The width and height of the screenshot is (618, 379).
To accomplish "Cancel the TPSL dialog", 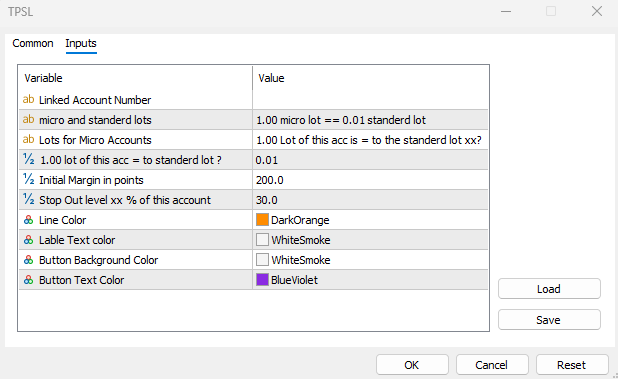I will (492, 365).
